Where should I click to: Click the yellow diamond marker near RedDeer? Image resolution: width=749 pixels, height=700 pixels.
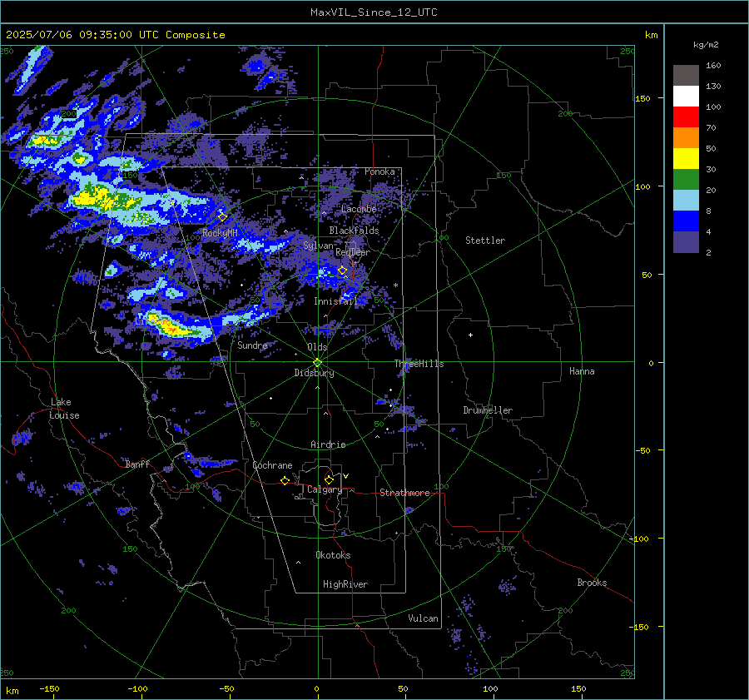pyautogui.click(x=342, y=271)
